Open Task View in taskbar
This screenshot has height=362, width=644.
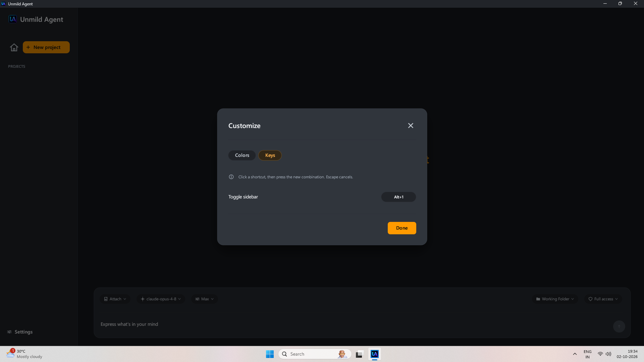pos(360,354)
